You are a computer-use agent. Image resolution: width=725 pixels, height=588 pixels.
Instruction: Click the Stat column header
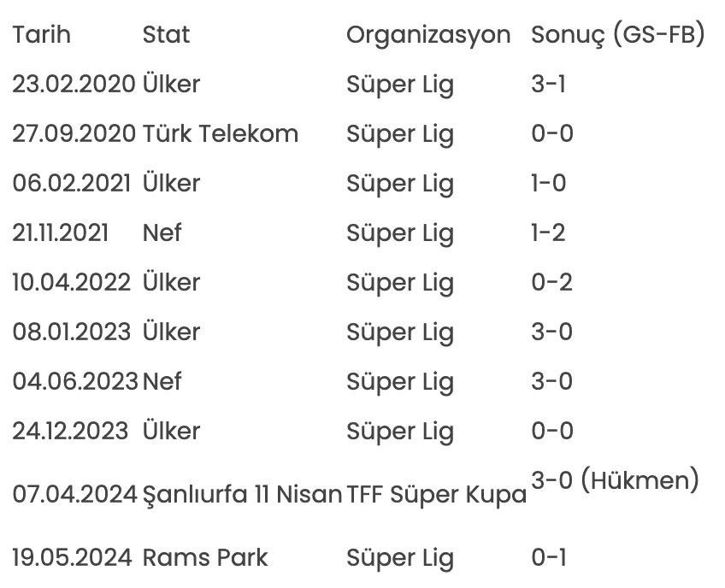tap(166, 35)
